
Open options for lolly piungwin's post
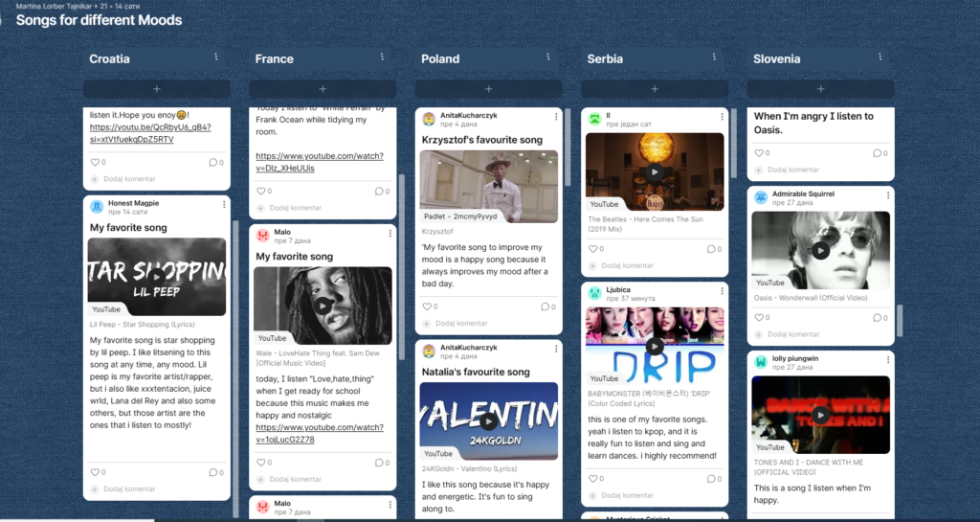[x=887, y=360]
